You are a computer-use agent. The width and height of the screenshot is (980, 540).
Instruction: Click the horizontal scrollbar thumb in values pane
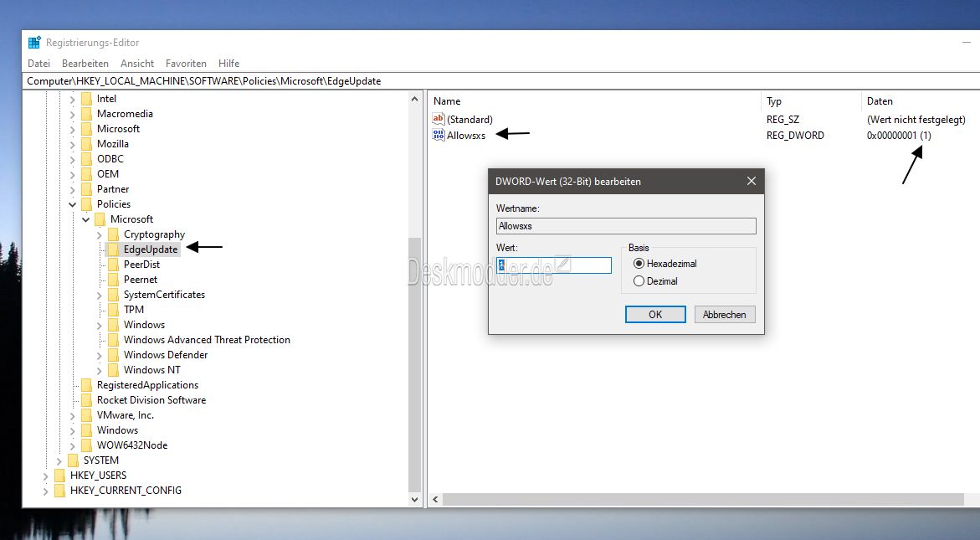(x=703, y=499)
